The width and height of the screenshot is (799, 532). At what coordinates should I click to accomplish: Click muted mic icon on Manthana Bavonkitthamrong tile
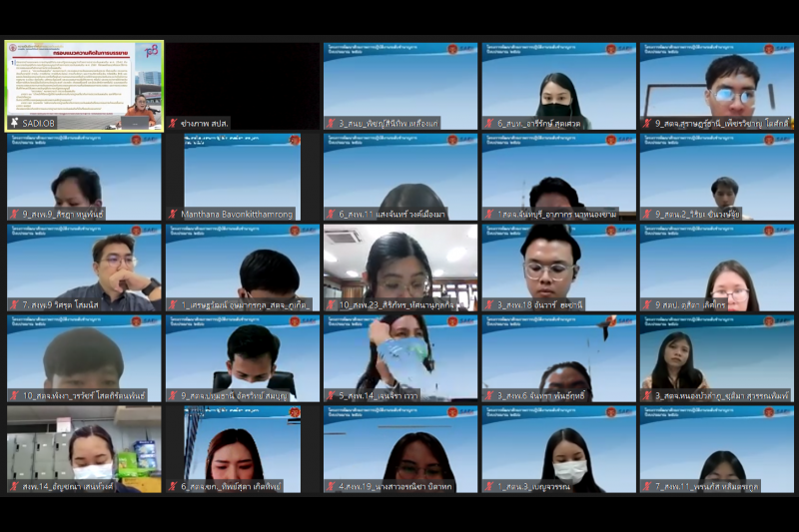172,214
